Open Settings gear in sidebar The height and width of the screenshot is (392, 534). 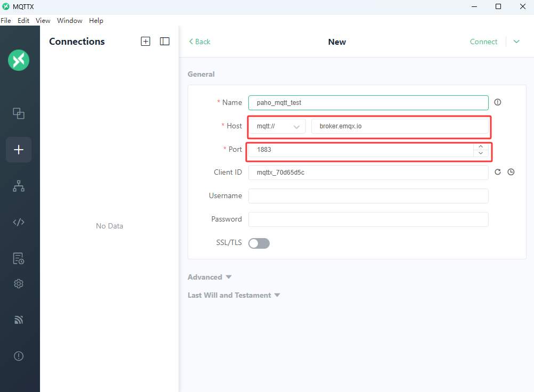(x=19, y=284)
